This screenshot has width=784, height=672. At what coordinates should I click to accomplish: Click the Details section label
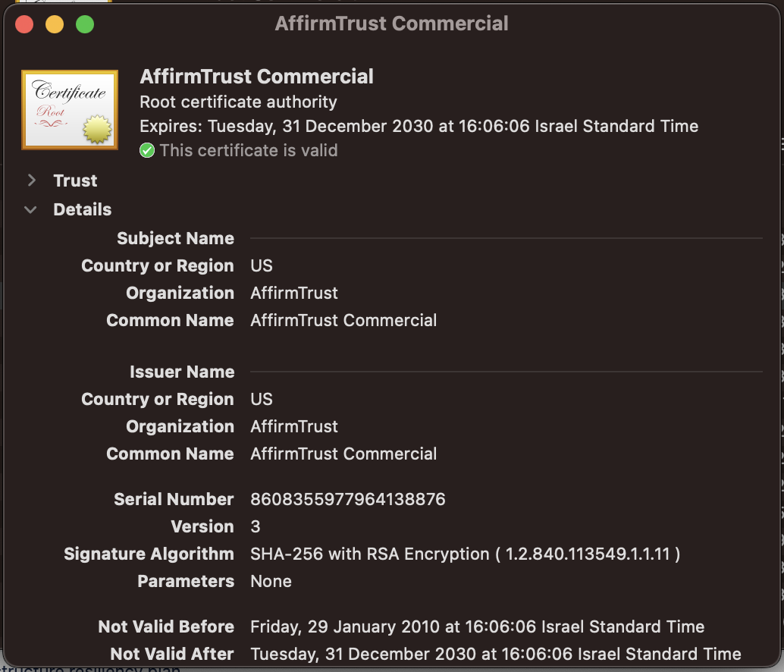click(x=82, y=210)
